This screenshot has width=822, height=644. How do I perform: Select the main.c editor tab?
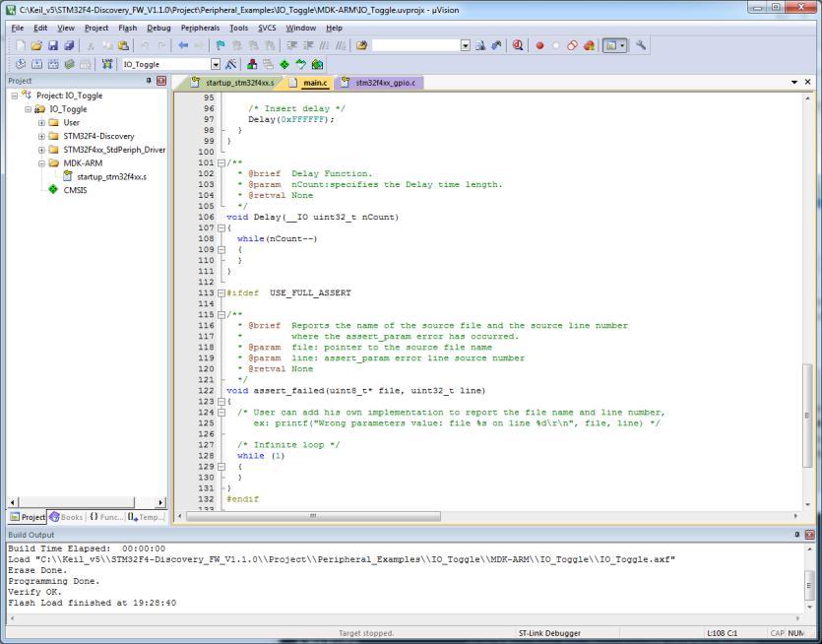click(310, 83)
